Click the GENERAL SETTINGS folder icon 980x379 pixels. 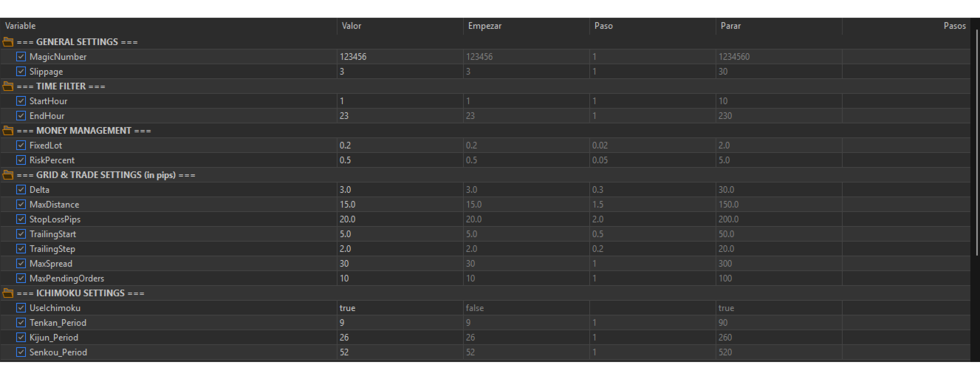[x=8, y=42]
